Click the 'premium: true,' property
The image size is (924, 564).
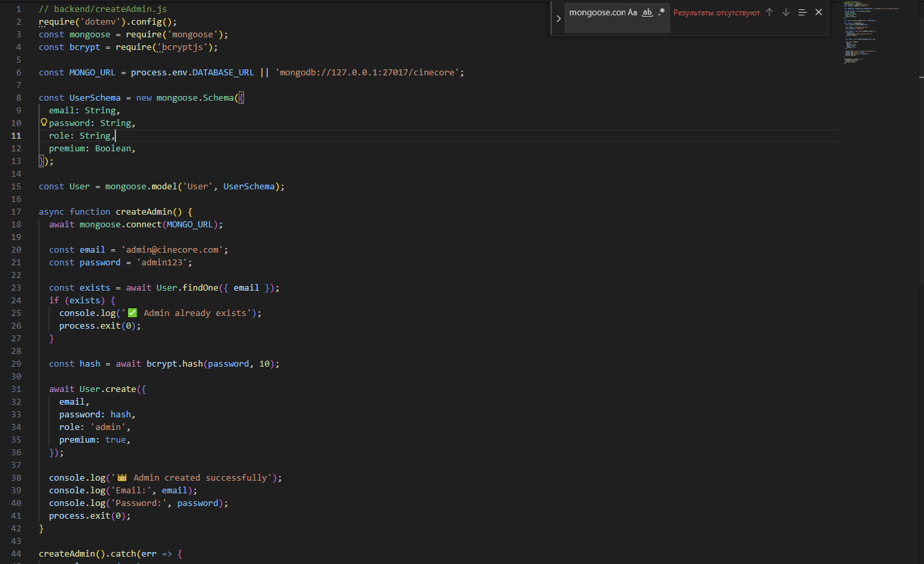click(95, 439)
